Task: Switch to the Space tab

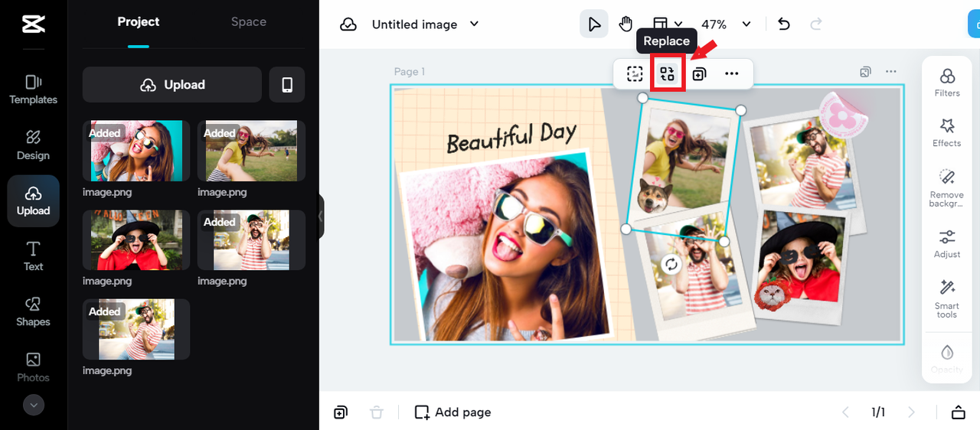Action: click(x=249, y=22)
